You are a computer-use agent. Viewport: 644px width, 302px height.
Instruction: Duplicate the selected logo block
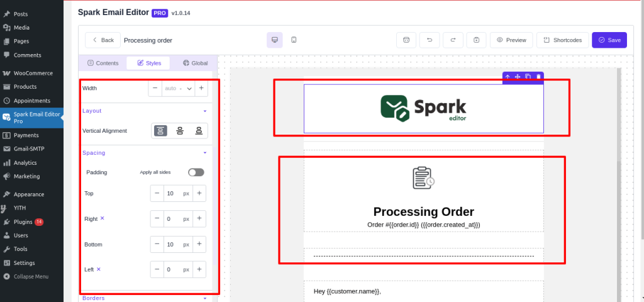point(528,77)
